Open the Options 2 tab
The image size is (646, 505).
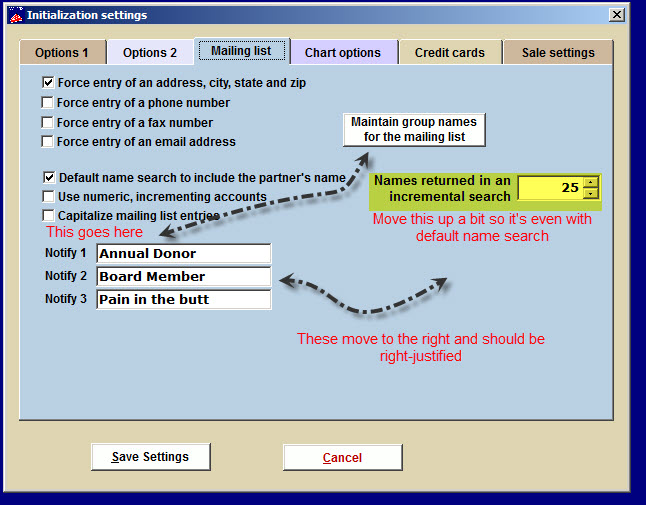(x=150, y=53)
